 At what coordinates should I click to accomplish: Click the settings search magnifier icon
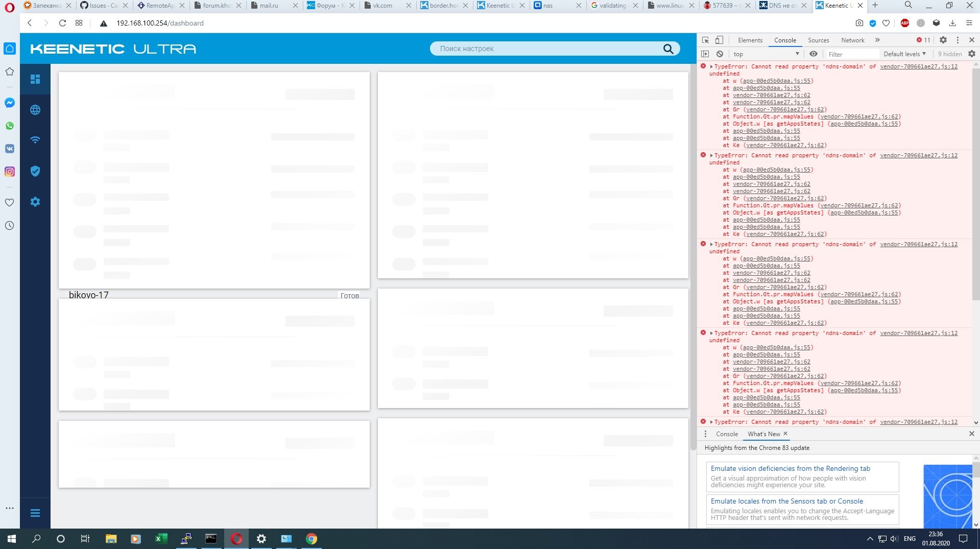[x=668, y=49]
